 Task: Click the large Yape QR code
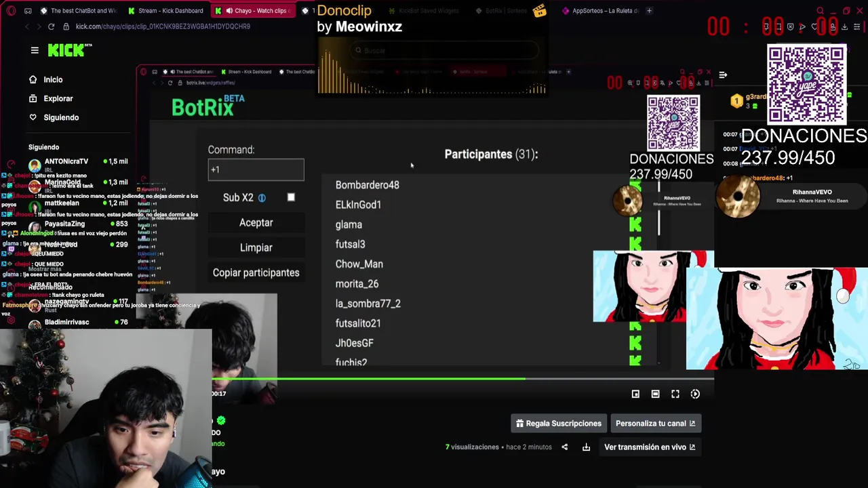pyautogui.click(x=807, y=85)
